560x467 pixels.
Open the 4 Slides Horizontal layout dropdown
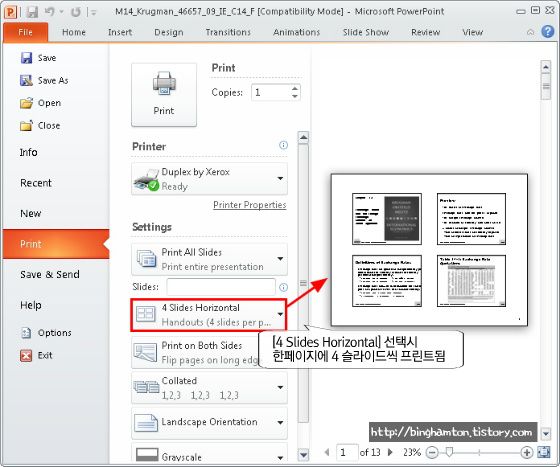coord(209,315)
